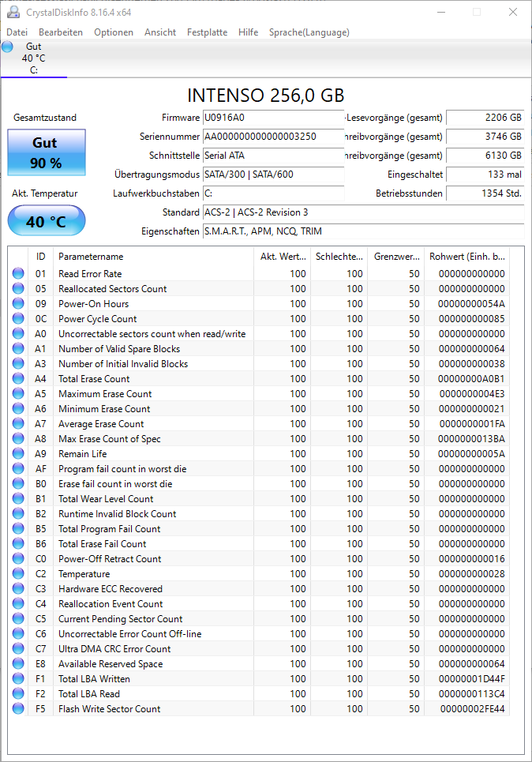The height and width of the screenshot is (762, 532).
Task: Select the Uncorrectable sectors count when read/write row
Action: tap(260, 334)
